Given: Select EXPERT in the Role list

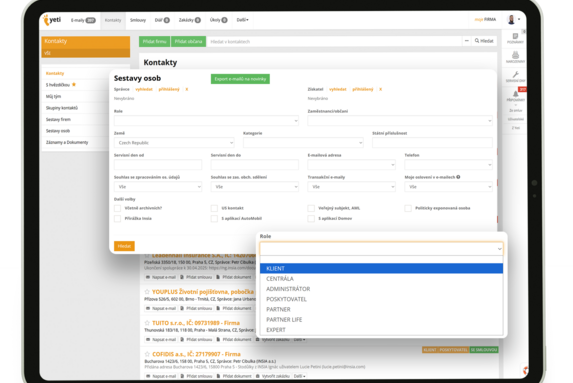Looking at the screenshot, I should (x=382, y=330).
